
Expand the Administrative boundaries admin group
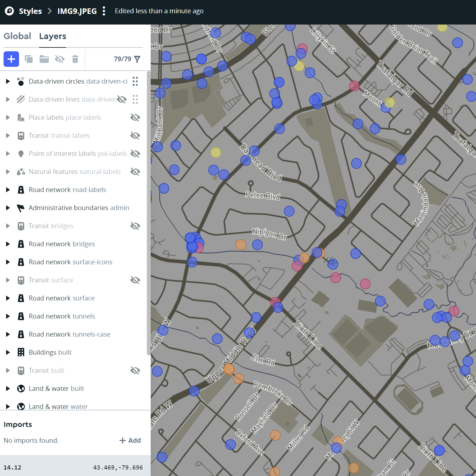8,208
